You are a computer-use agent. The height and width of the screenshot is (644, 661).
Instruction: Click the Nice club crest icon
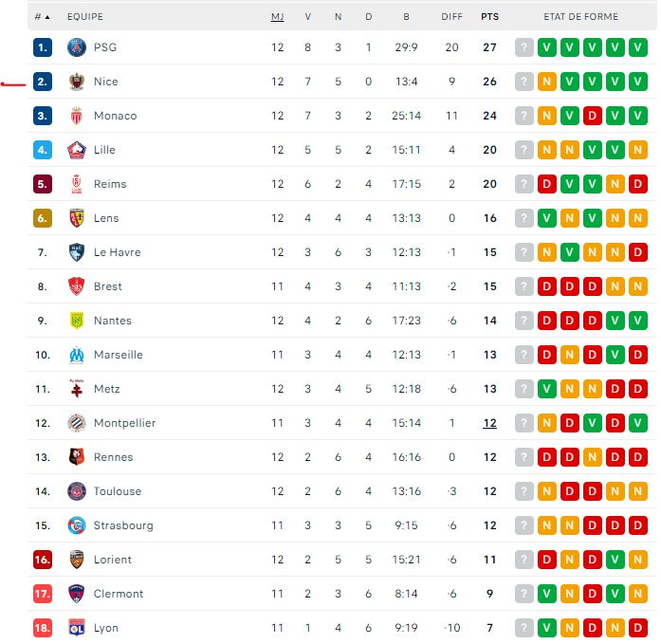(77, 82)
